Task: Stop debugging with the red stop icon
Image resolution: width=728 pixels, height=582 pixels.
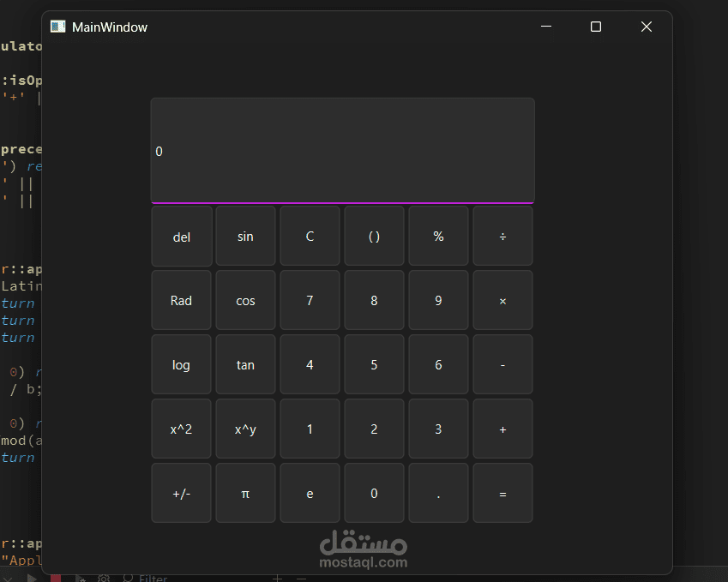Action: click(x=54, y=578)
